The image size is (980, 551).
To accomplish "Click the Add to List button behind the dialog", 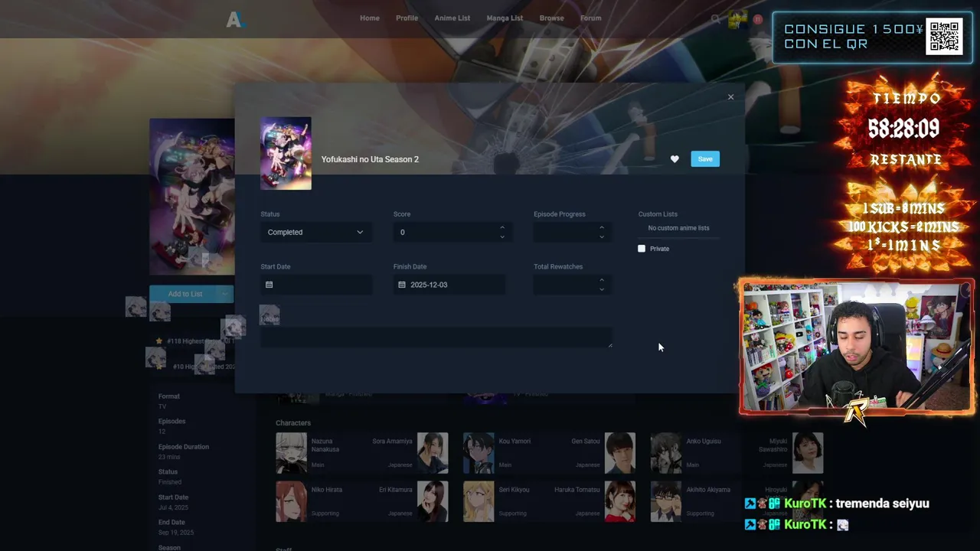I will coord(184,294).
